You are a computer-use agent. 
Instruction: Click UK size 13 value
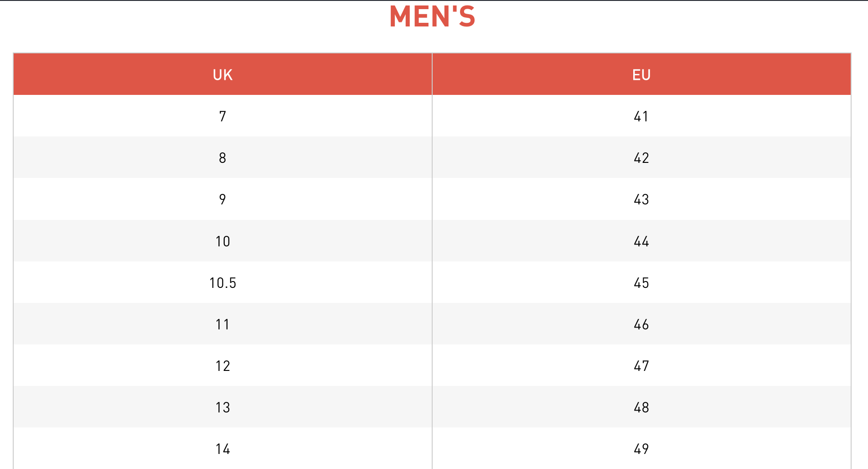(222, 407)
